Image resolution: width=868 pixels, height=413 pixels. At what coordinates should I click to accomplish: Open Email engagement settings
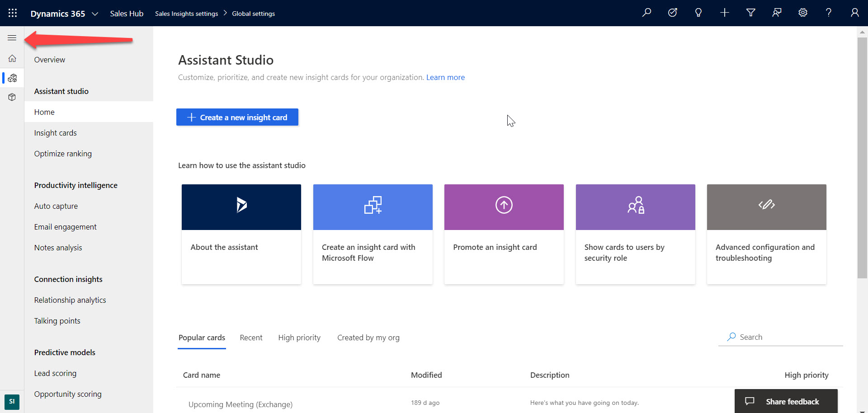pyautogui.click(x=66, y=227)
